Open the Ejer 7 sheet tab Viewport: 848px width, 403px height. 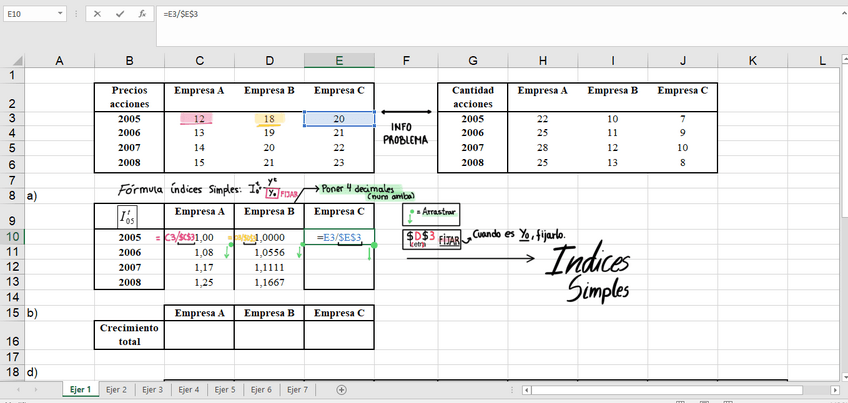(x=298, y=389)
